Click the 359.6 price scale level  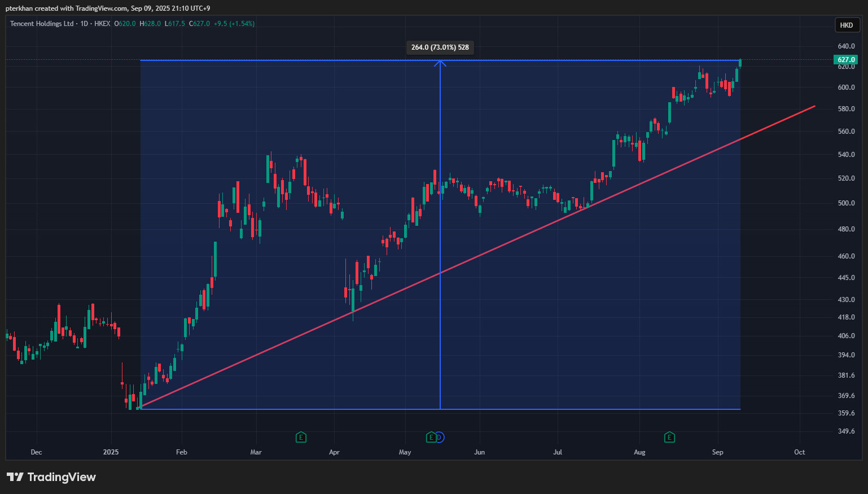[846, 413]
